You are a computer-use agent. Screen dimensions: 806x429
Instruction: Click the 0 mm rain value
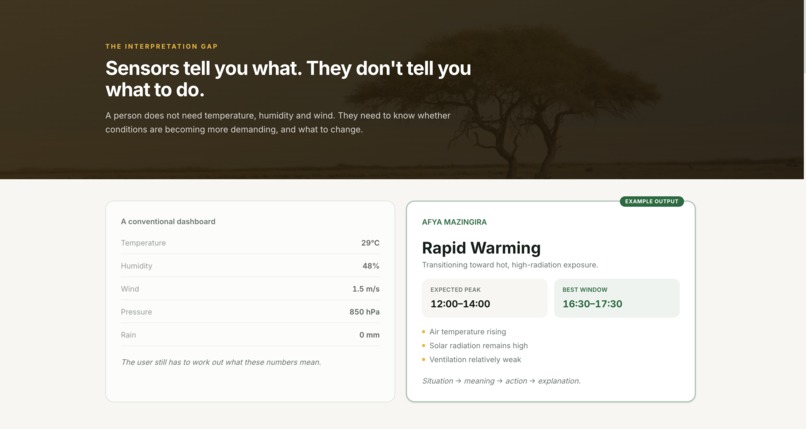pos(370,335)
